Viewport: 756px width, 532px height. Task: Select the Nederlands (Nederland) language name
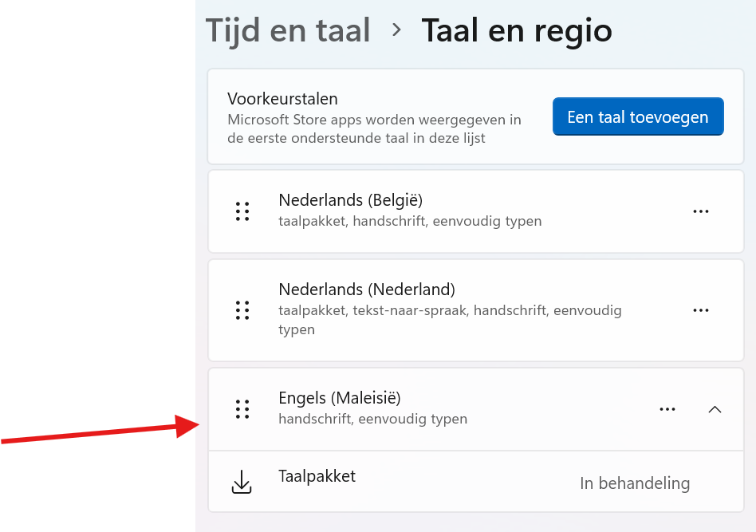[x=367, y=290]
